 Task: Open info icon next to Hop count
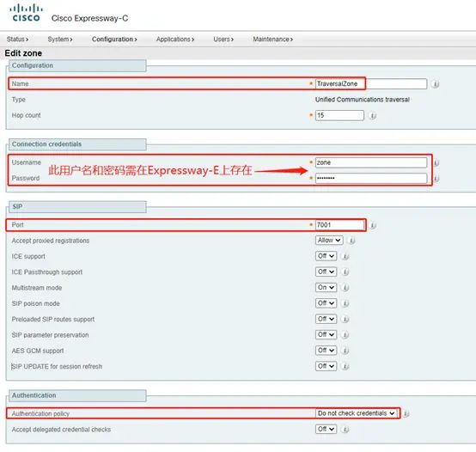(x=373, y=115)
